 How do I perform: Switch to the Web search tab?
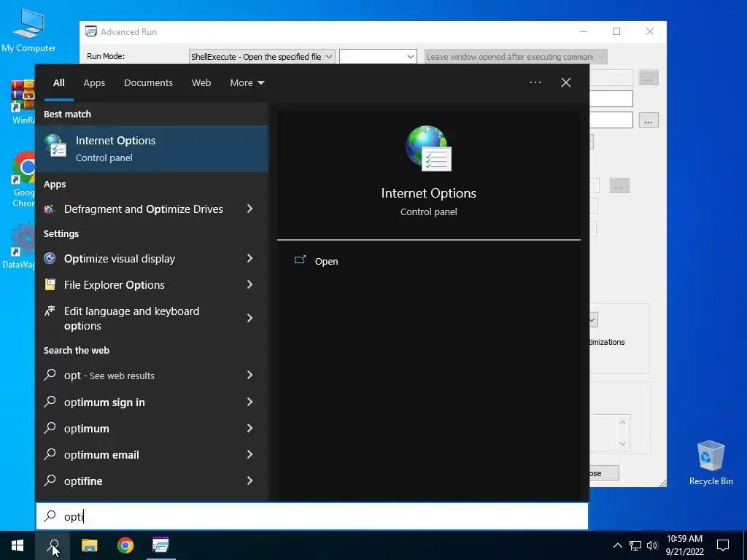click(201, 83)
